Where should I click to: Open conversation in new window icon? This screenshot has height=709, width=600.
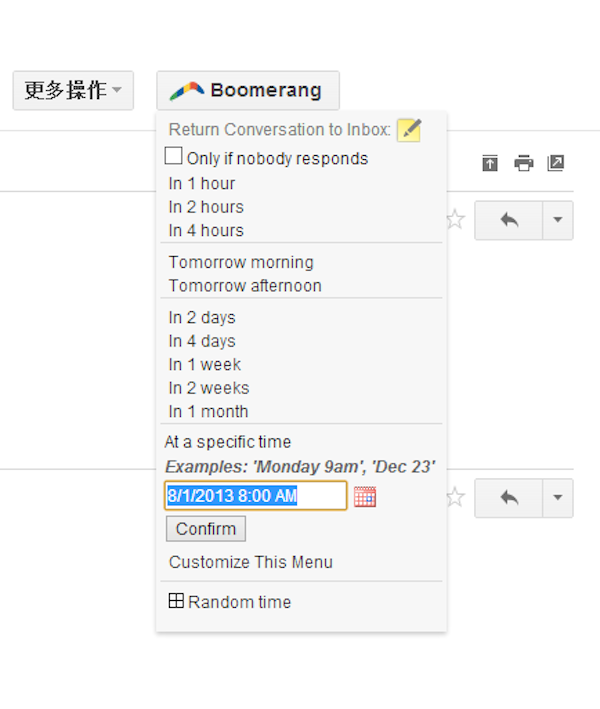[556, 163]
